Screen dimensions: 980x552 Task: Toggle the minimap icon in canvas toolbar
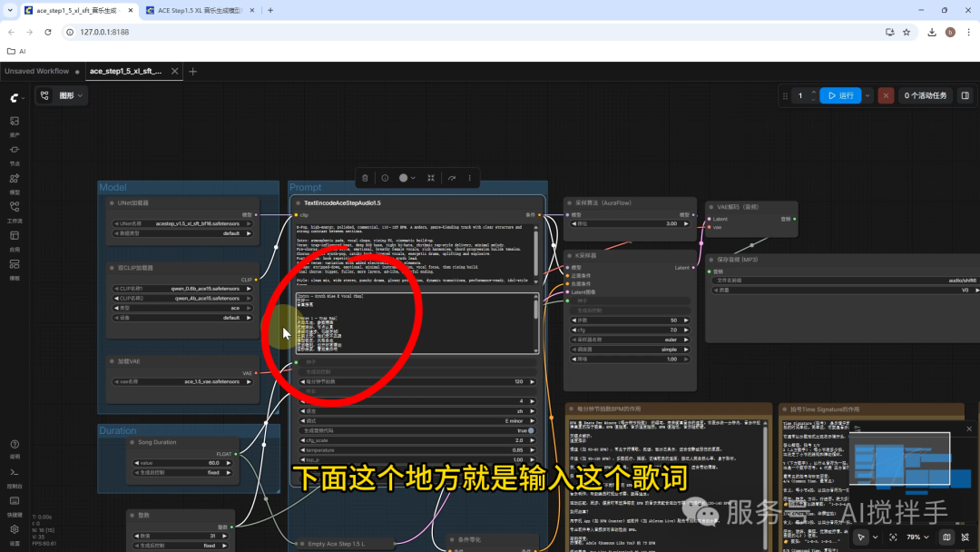pyautogui.click(x=946, y=537)
